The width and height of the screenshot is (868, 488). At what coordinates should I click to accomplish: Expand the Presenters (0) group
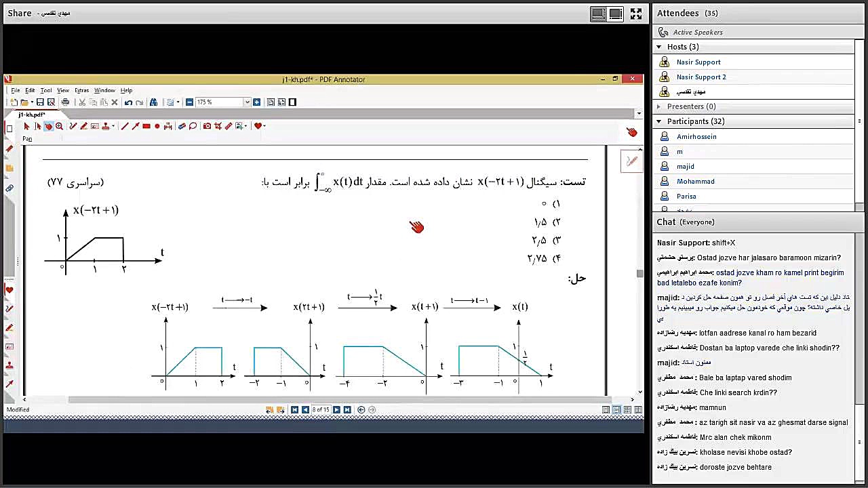point(658,106)
